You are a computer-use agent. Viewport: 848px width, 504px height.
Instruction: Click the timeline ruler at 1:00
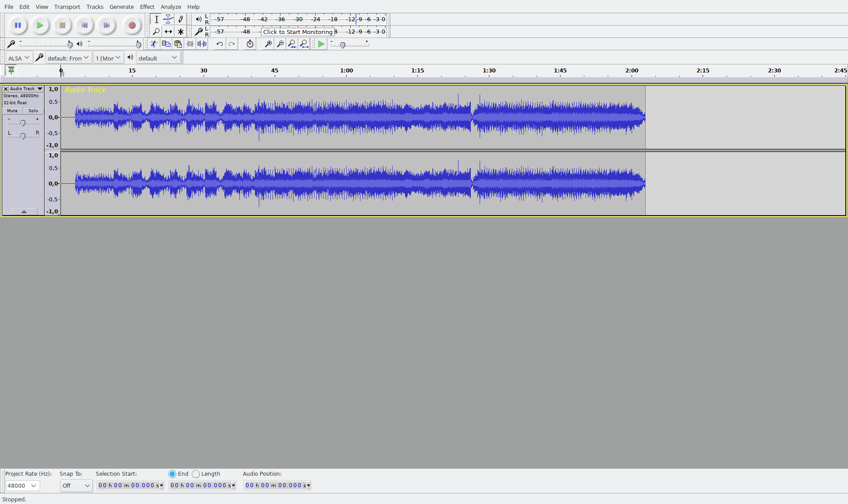point(347,71)
